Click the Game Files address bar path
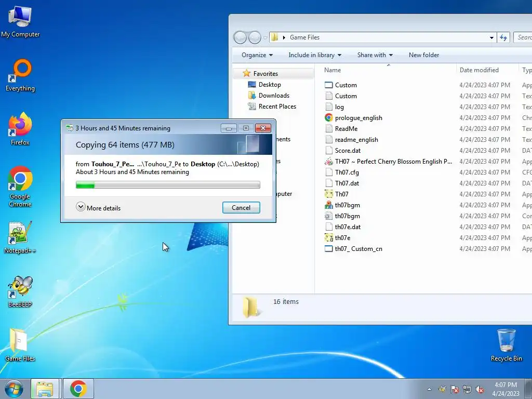Viewport: 532px width, 399px height. 304,37
